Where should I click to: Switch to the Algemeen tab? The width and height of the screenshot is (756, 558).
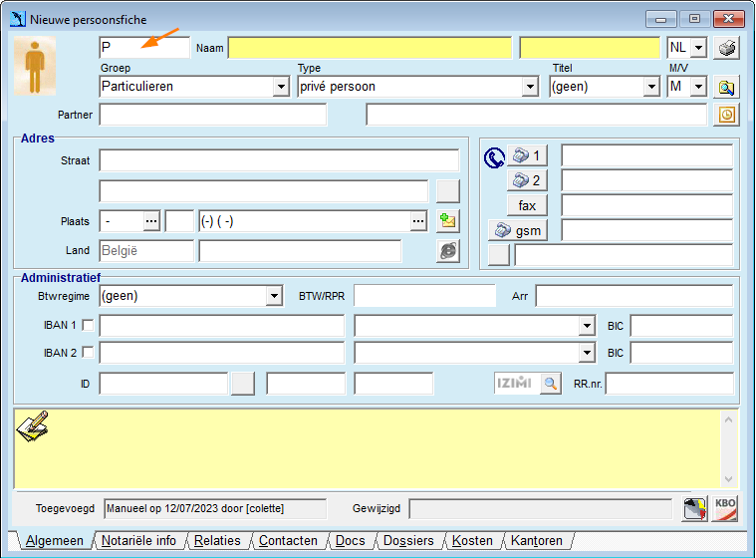pos(55,541)
